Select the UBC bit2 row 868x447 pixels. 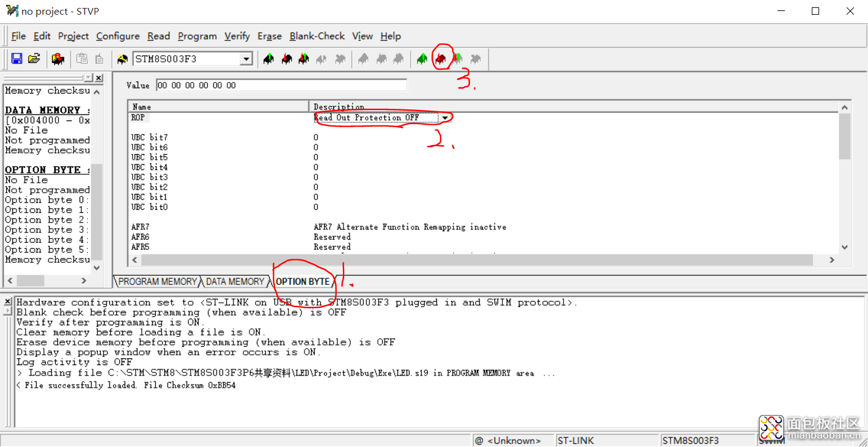[x=149, y=187]
